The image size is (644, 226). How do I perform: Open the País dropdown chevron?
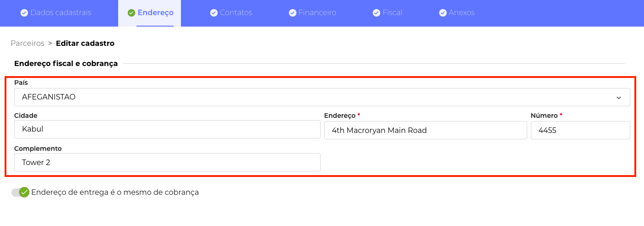pyautogui.click(x=619, y=98)
